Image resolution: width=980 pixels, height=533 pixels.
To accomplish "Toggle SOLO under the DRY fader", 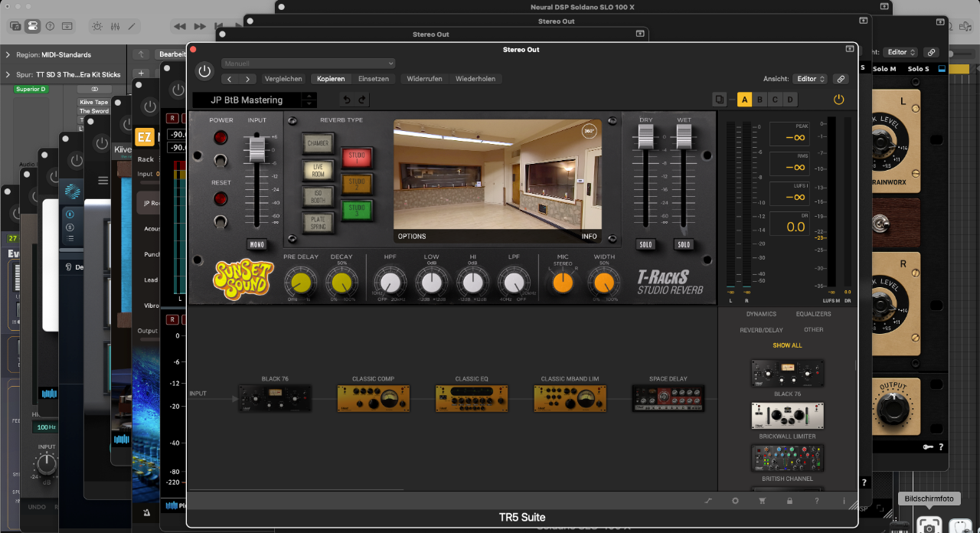I will pos(645,245).
